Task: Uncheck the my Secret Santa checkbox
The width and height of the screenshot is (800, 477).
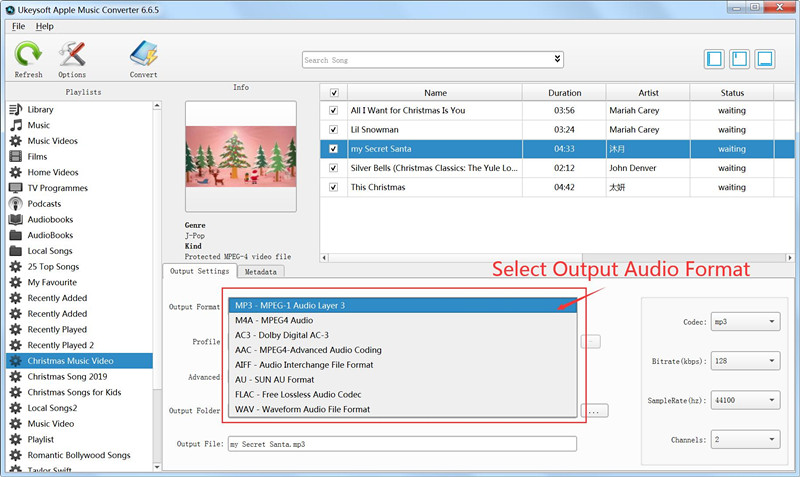Action: (334, 149)
